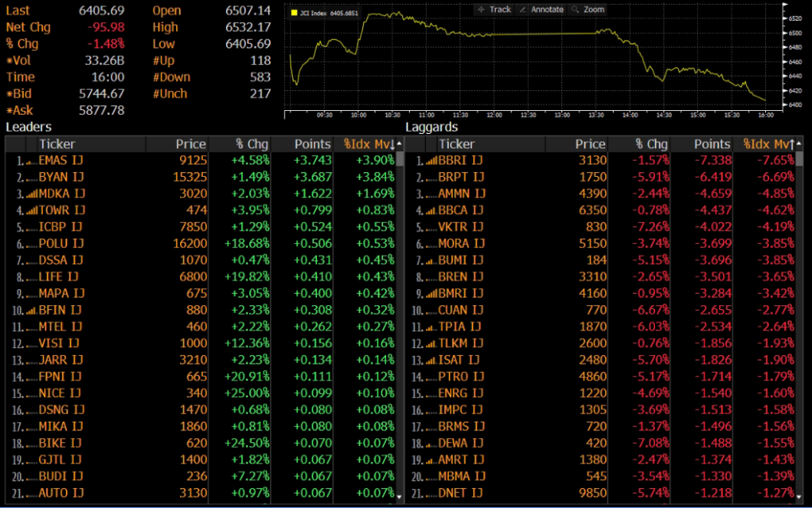Click the #Down count 583
This screenshot has width=812, height=508.
(x=260, y=77)
